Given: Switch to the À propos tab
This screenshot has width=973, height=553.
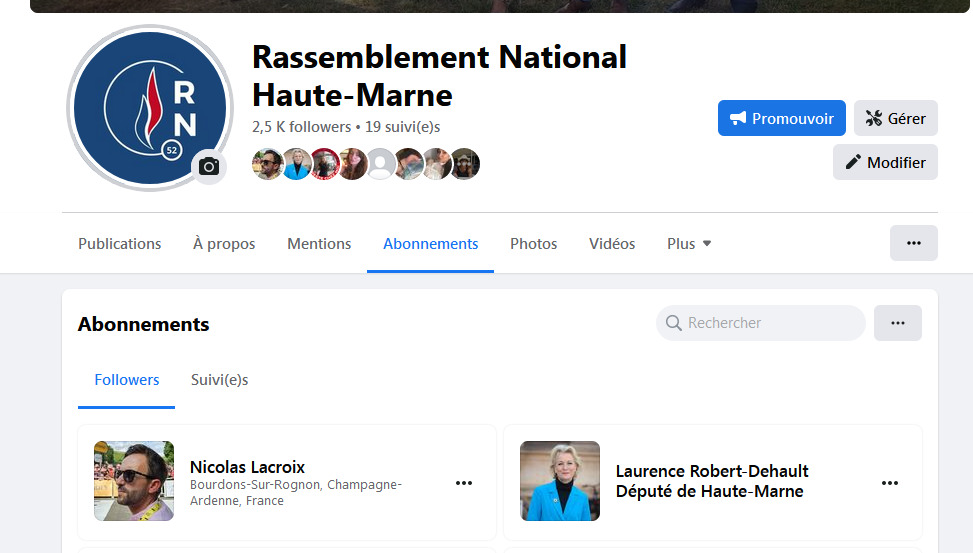Looking at the screenshot, I should 224,243.
